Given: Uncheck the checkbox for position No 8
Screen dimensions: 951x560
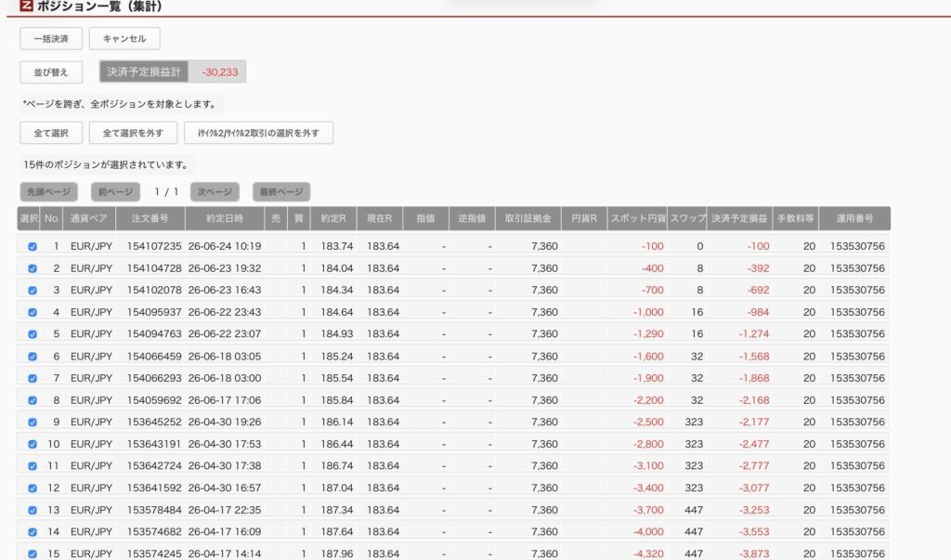Looking at the screenshot, I should tap(33, 400).
